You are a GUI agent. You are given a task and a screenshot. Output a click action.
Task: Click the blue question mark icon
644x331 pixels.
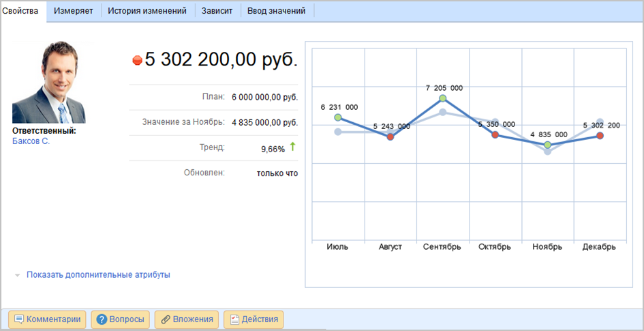point(102,319)
